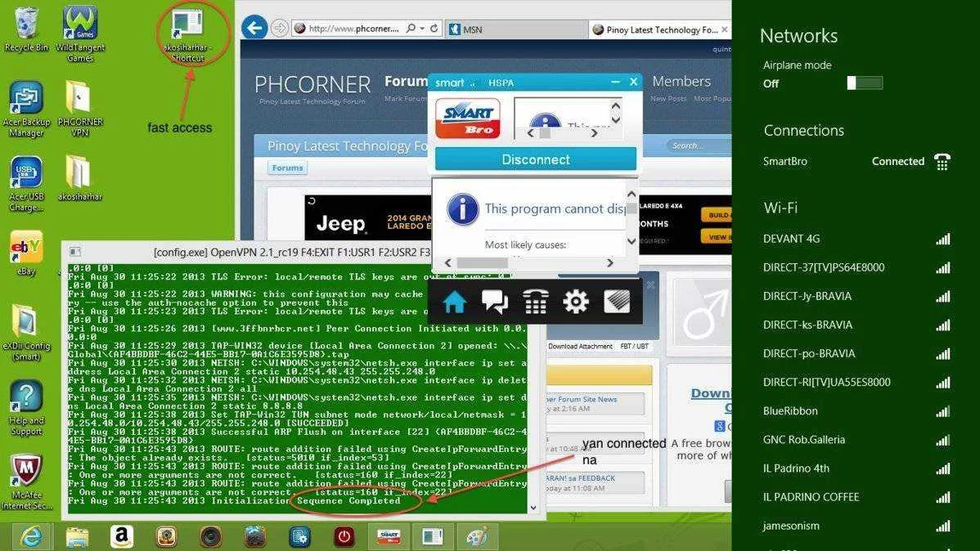Open the akosiharhar - Shortcut desktop icon
Screen dimensions: 980x551
pos(187,36)
